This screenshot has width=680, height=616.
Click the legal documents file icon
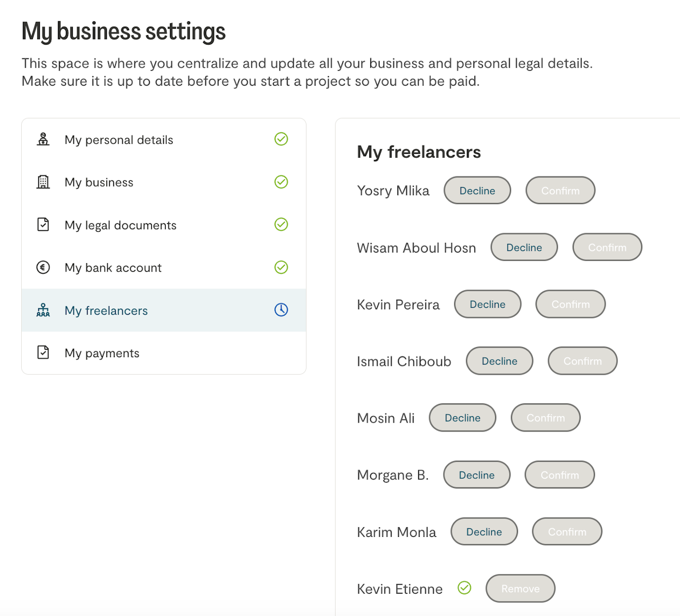(43, 225)
